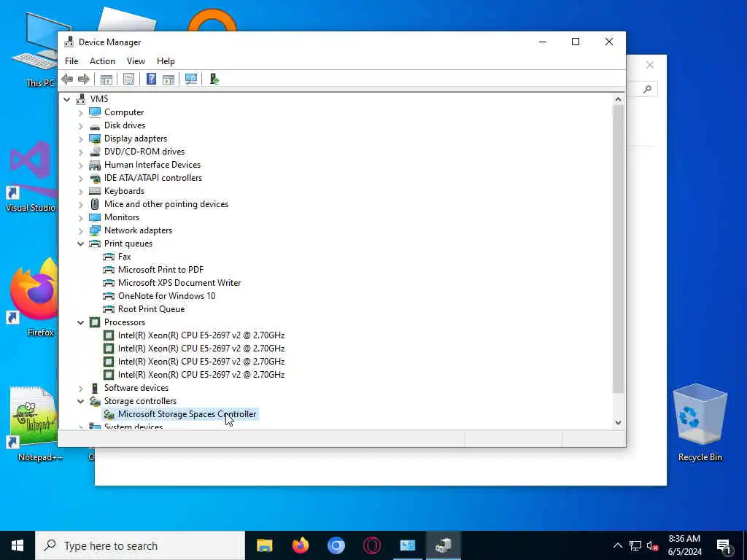This screenshot has height=560, width=747.
Task: Select the Microsoft Print to PDF entry
Action: (x=160, y=270)
